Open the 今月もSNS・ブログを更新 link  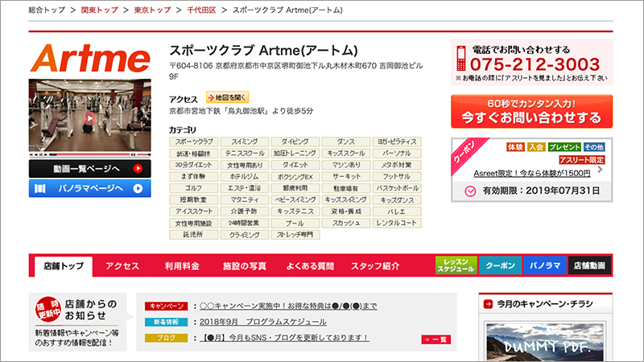[x=284, y=338]
